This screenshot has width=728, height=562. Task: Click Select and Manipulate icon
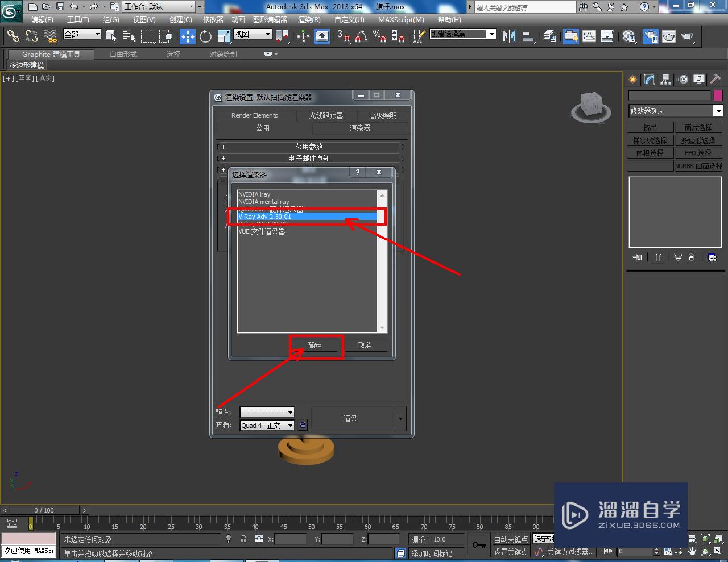coord(303,36)
